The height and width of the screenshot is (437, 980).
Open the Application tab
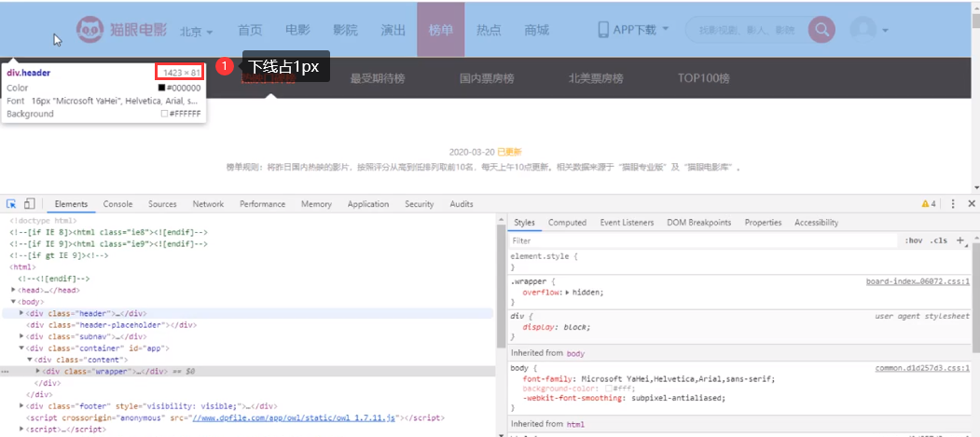tap(368, 204)
